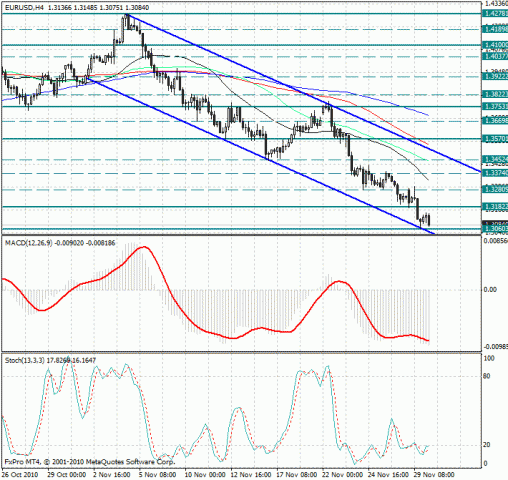Click the 26 Oct 2010 date label

[x=20, y=475]
